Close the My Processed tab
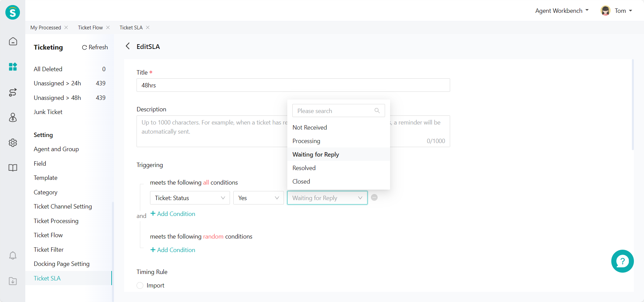Viewport: 644px width, 302px height. coord(66,27)
